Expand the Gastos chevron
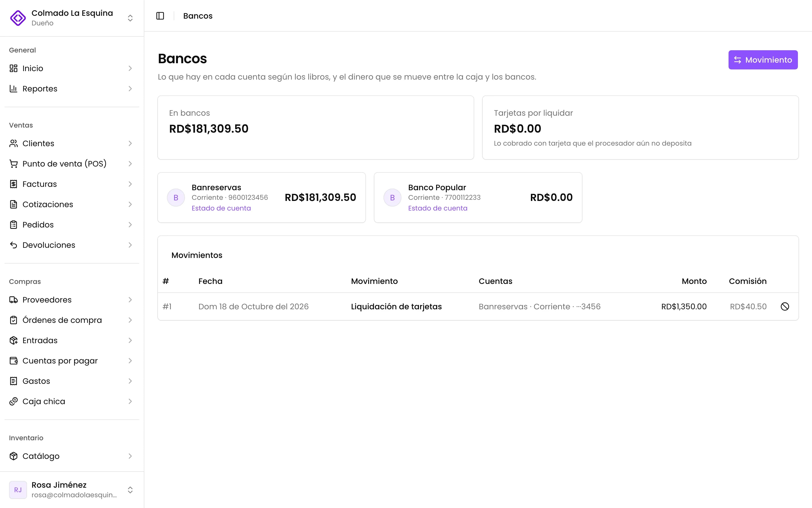 [130, 381]
